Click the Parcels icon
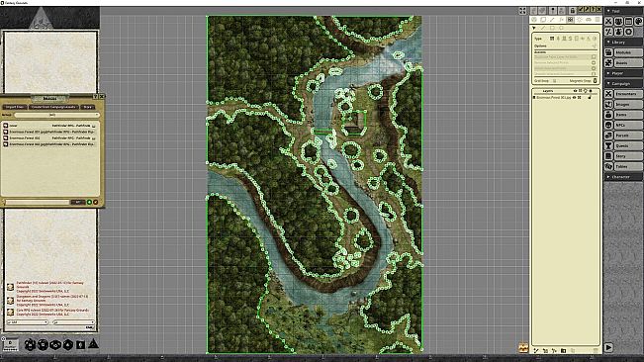This screenshot has height=362, width=644. point(608,136)
